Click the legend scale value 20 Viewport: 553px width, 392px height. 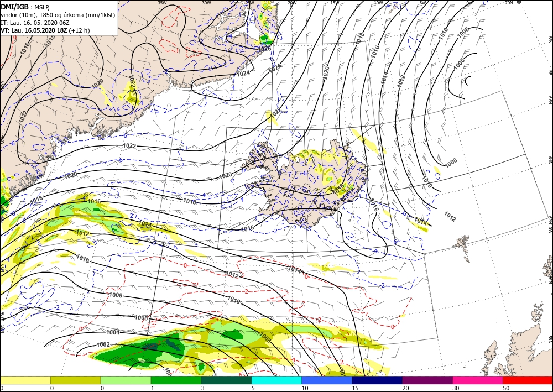pyautogui.click(x=405, y=388)
